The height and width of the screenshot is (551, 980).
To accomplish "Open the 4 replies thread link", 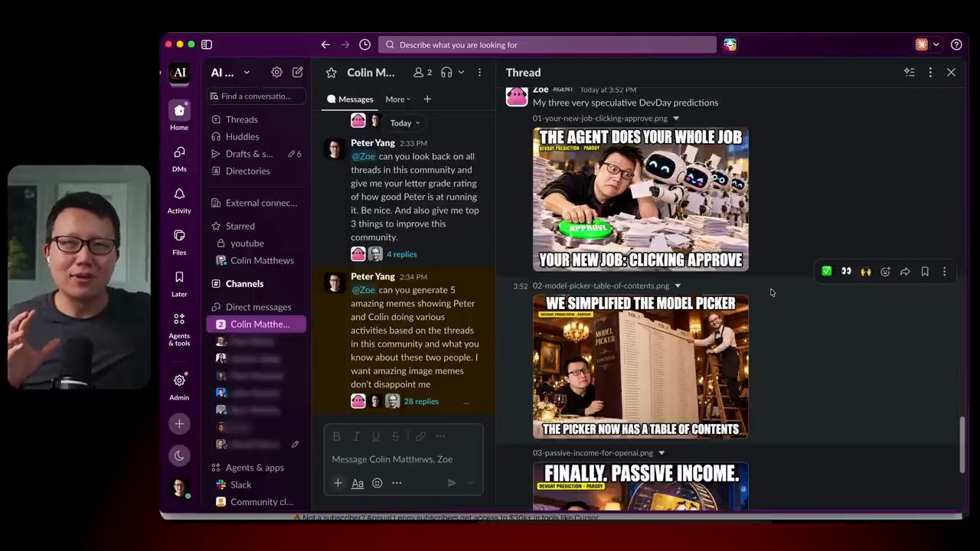I will coord(402,254).
